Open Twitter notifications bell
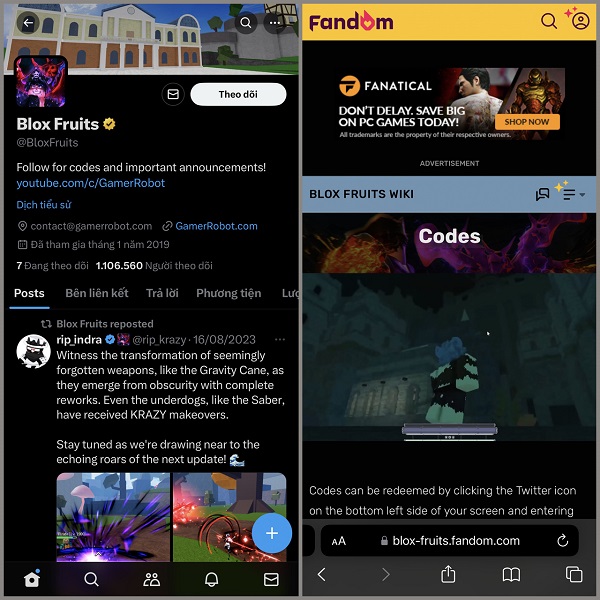Viewport: 600px width, 600px height. click(x=211, y=579)
